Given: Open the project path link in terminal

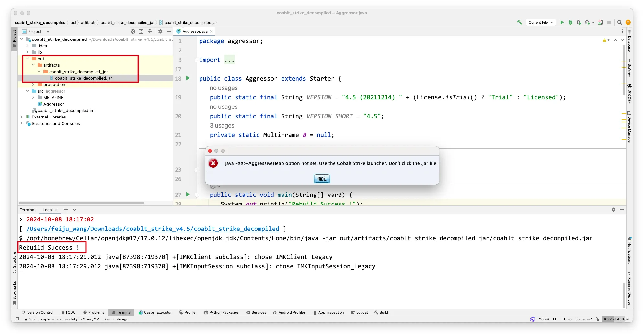Looking at the screenshot, I should (x=153, y=229).
